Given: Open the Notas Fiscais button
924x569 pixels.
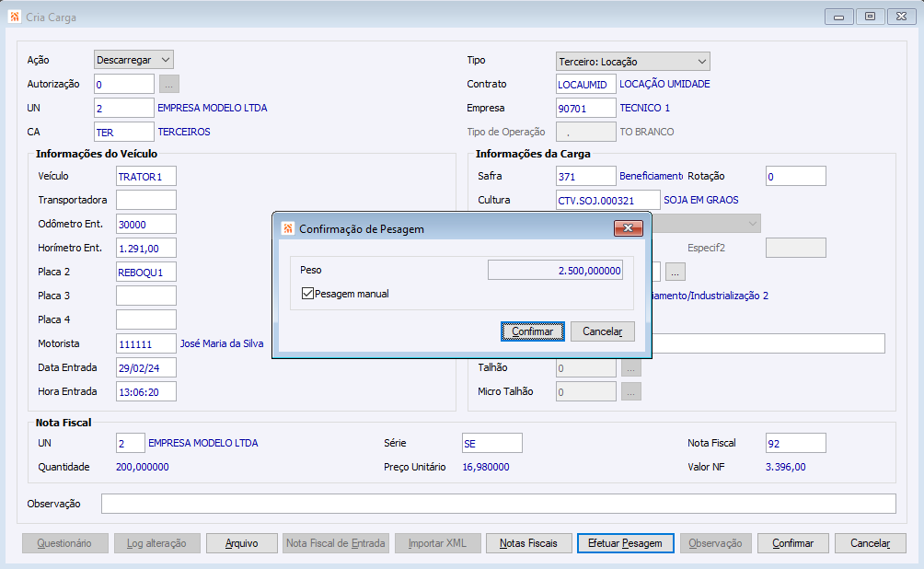Looking at the screenshot, I should 528,543.
